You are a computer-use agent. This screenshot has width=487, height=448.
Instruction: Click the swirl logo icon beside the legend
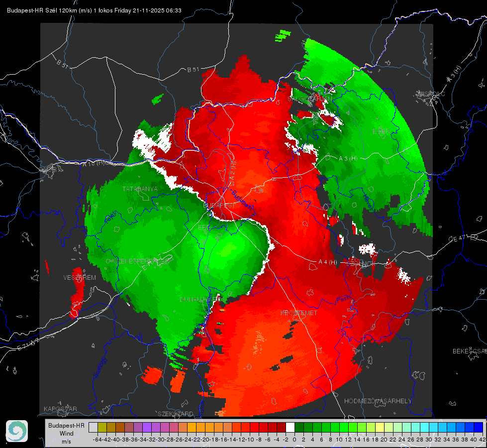click(x=17, y=431)
